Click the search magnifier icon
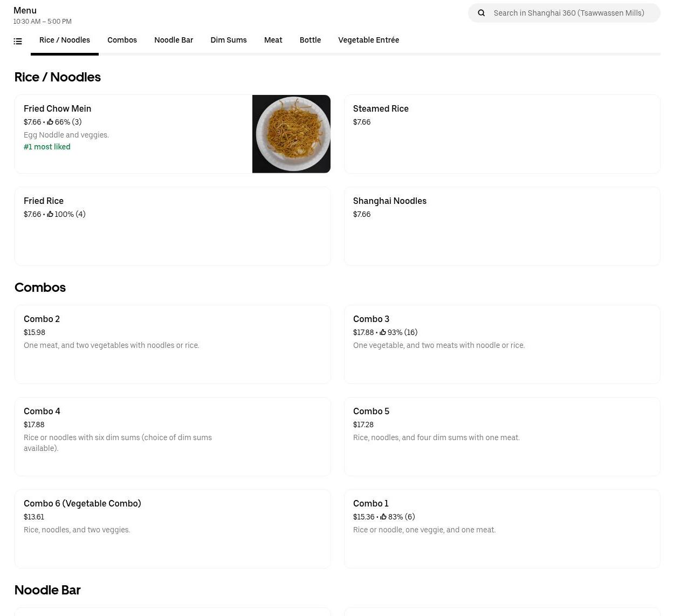Viewport: 674px width, 616px height. click(x=482, y=13)
